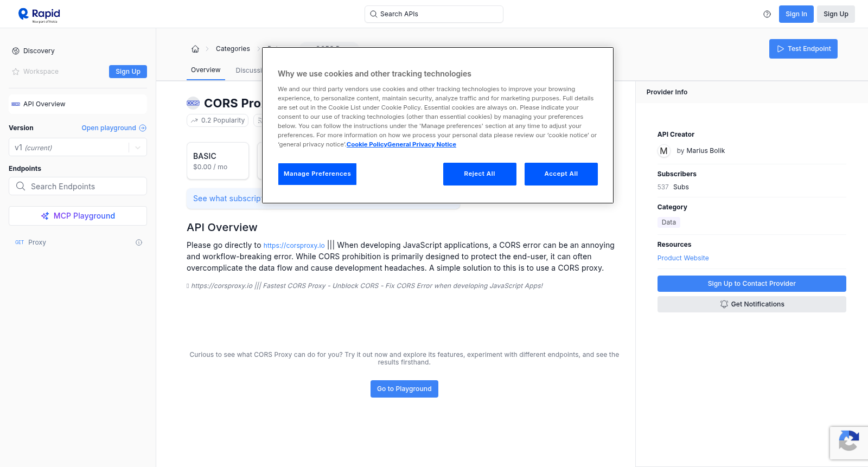Focus the Search Endpoints field
868x467 pixels.
click(x=78, y=186)
